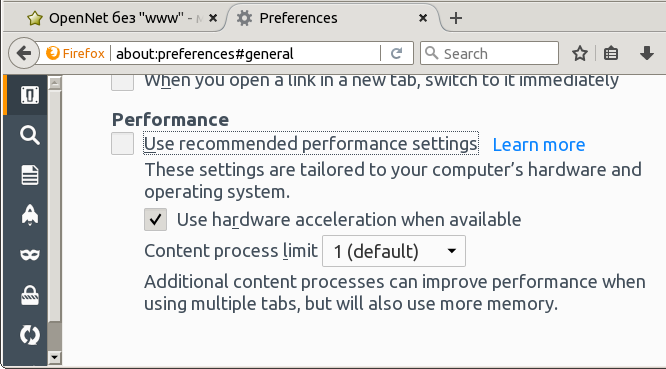The height and width of the screenshot is (369, 666).
Task: Click the back navigation arrow
Action: coord(24,53)
